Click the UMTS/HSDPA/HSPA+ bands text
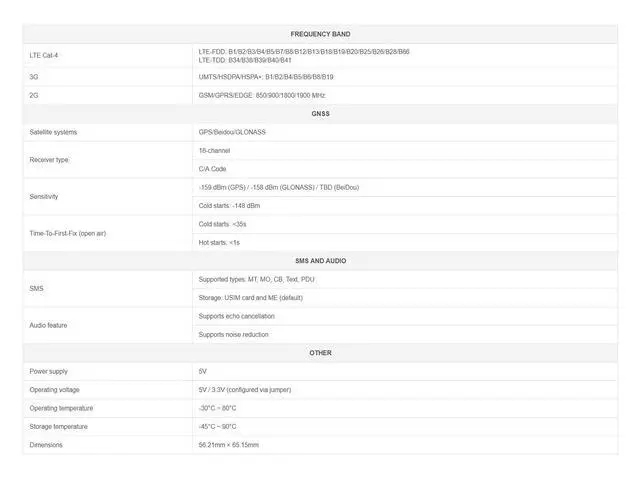 coord(266,76)
